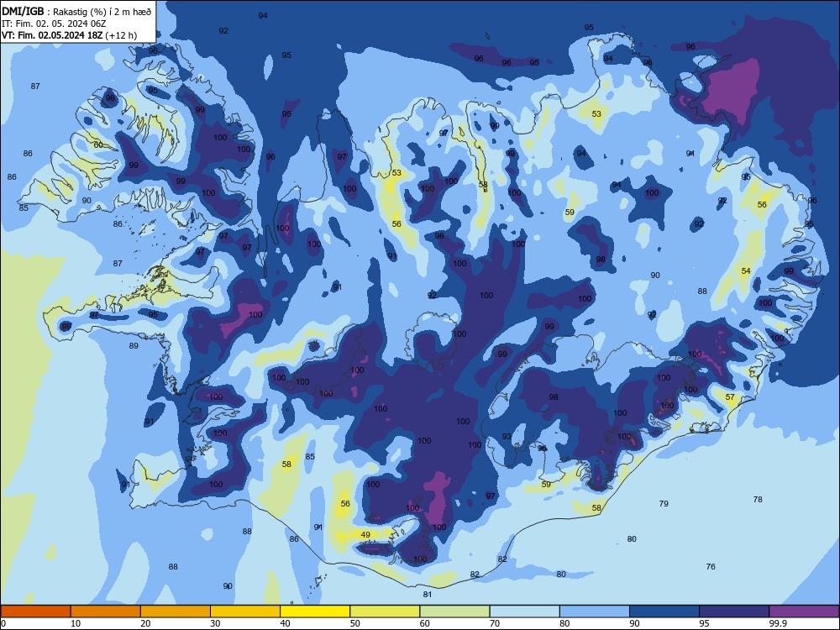Select the 95–99.9 navy legend swatch
The height and width of the screenshot is (630, 840).
coord(734,612)
